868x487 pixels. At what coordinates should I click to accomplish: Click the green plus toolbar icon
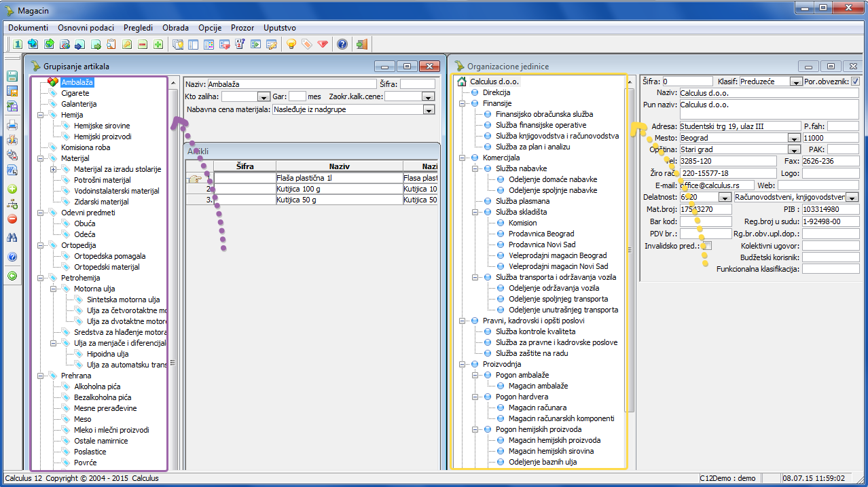coord(158,44)
